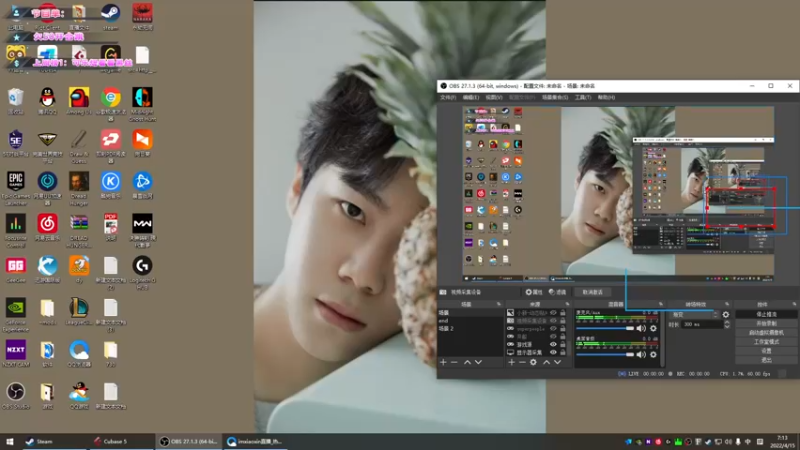Click the 启动虚拟摄像机 button

pyautogui.click(x=766, y=333)
